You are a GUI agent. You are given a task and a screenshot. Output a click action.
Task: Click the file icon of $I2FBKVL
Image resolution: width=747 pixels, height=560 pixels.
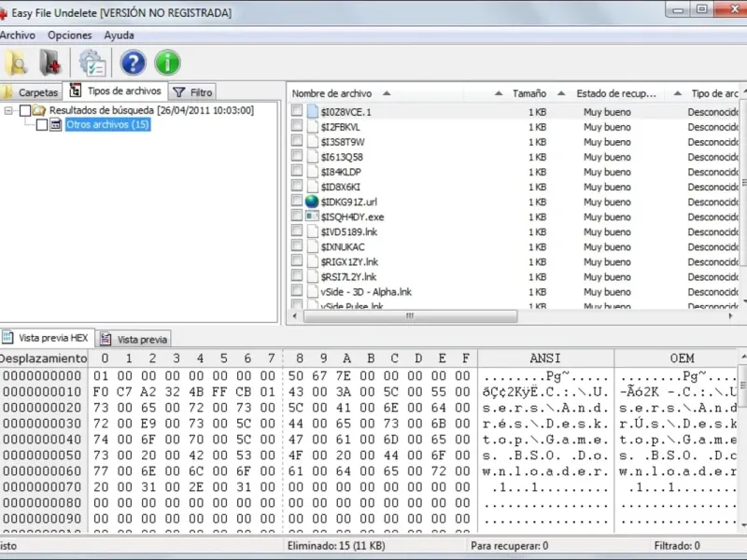tap(313, 127)
